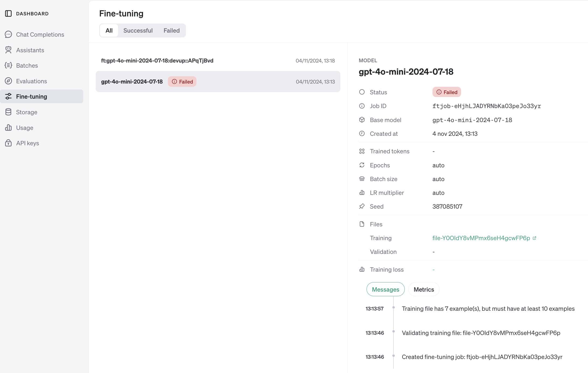Open Chat Completions via speech bubble icon
Image resolution: width=588 pixels, height=373 pixels.
[8, 34]
